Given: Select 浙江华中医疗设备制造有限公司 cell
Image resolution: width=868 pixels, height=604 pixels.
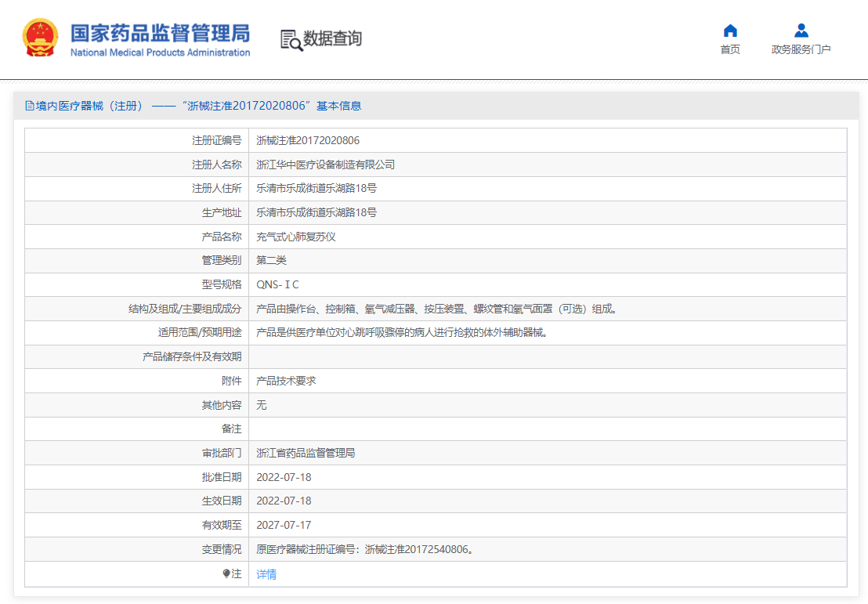Looking at the screenshot, I should (326, 165).
